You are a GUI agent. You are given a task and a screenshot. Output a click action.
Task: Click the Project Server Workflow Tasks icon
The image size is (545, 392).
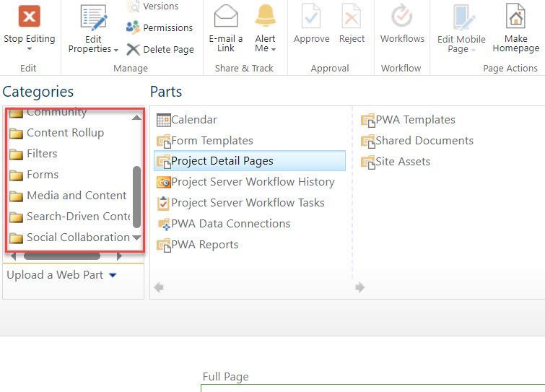point(162,204)
